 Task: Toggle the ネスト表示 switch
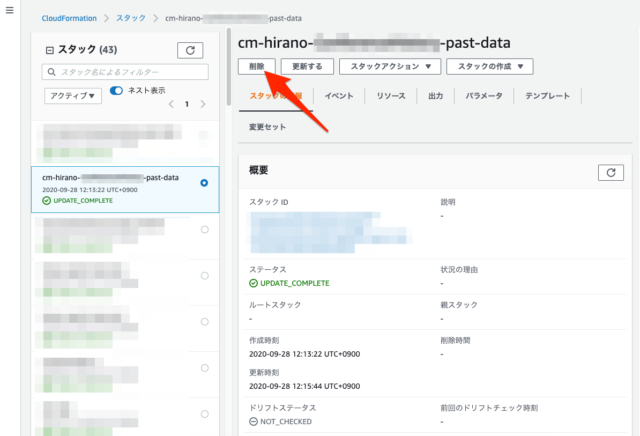click(116, 91)
